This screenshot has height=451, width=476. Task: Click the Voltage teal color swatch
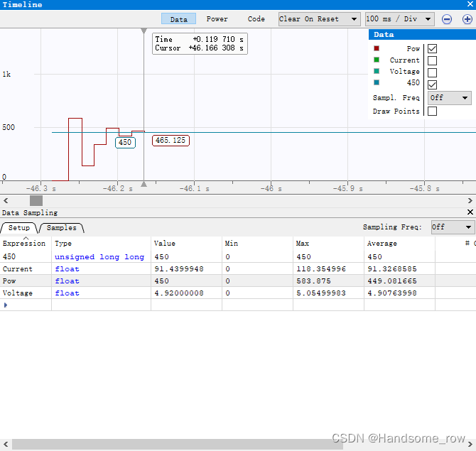coord(377,71)
